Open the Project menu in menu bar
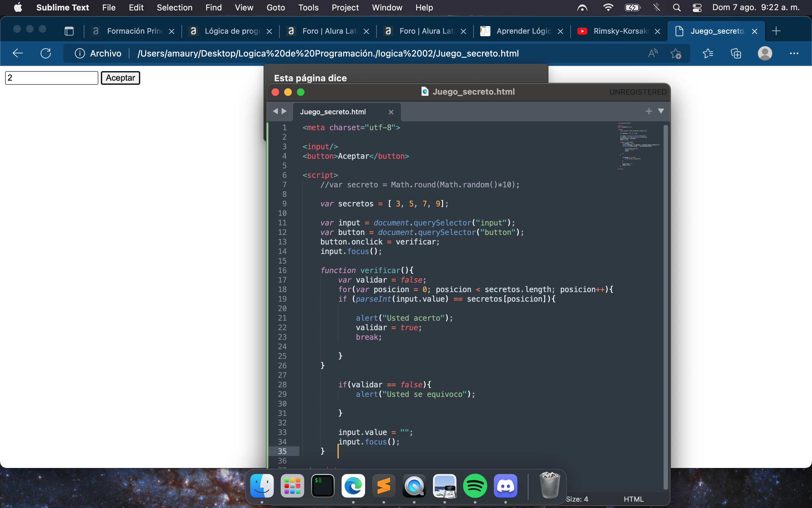Image resolution: width=812 pixels, height=508 pixels. (x=345, y=7)
